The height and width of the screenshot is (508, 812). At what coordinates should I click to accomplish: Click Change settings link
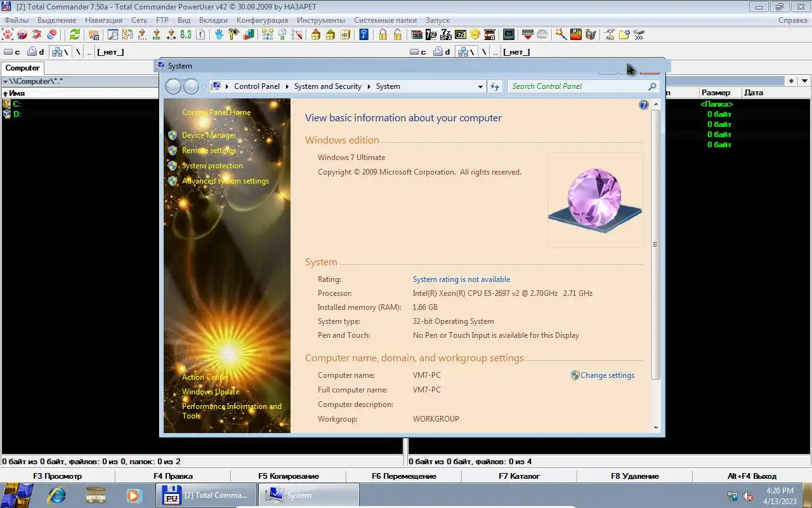pyautogui.click(x=607, y=375)
